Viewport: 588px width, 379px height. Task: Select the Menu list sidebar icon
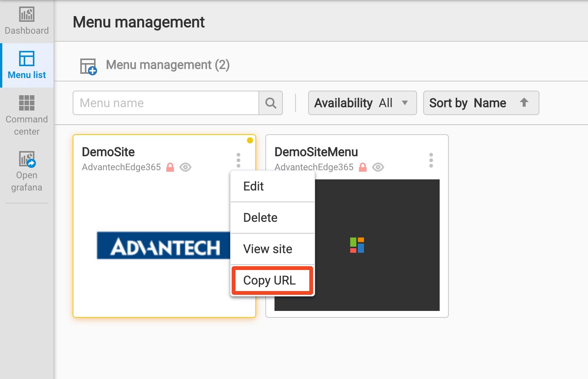pyautogui.click(x=27, y=59)
